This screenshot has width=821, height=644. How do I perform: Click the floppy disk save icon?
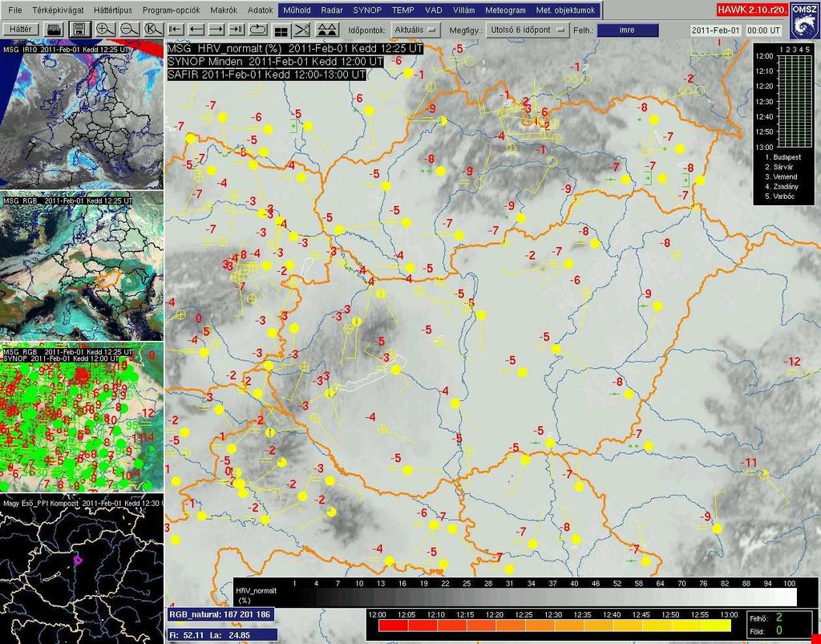[79, 30]
